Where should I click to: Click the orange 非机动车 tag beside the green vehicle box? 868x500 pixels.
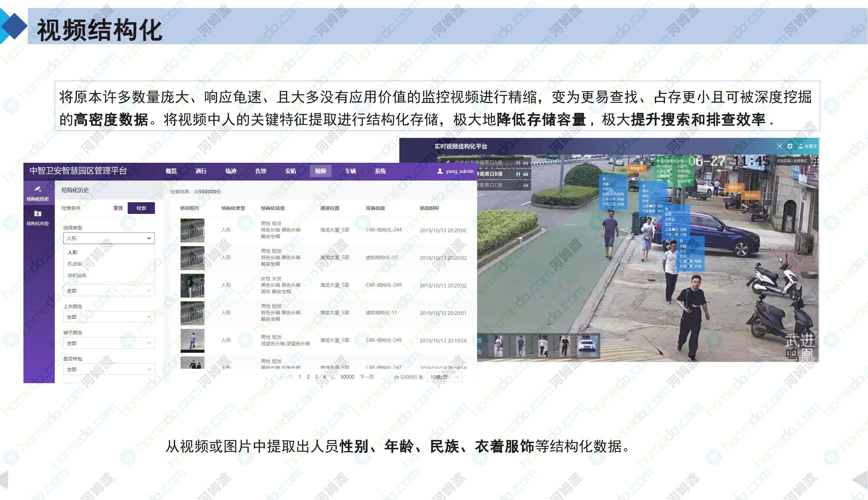tap(636, 168)
